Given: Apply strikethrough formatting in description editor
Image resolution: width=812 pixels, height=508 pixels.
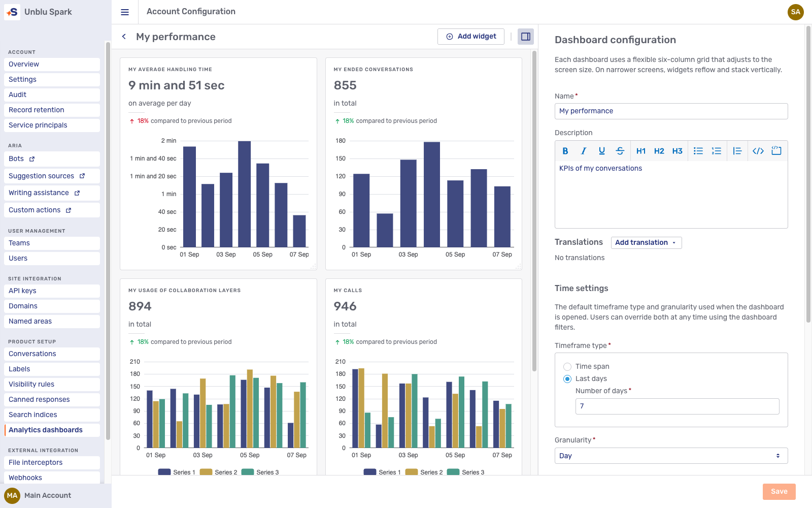Looking at the screenshot, I should click(x=620, y=151).
